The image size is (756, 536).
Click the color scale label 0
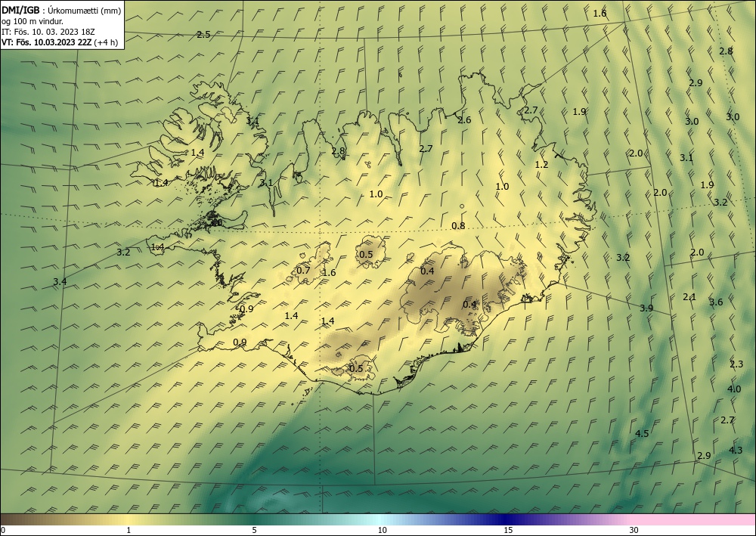coord(3,531)
